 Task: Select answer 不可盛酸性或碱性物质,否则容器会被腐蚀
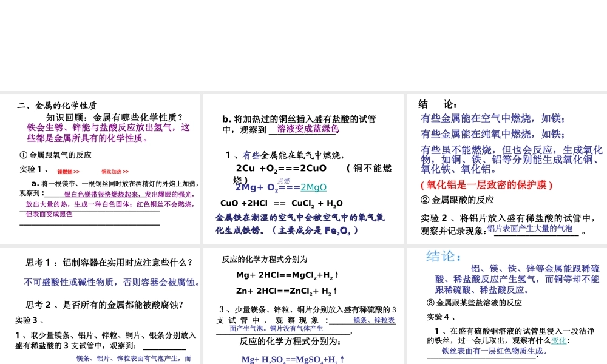coord(112,282)
